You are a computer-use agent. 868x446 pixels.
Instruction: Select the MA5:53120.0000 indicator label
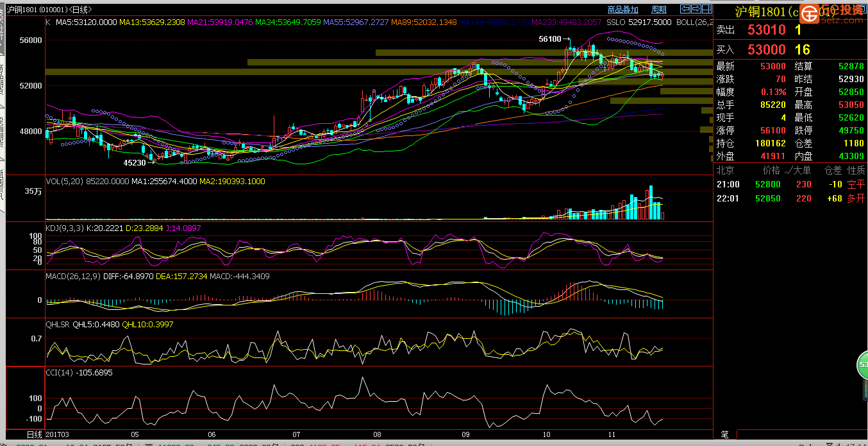click(86, 22)
